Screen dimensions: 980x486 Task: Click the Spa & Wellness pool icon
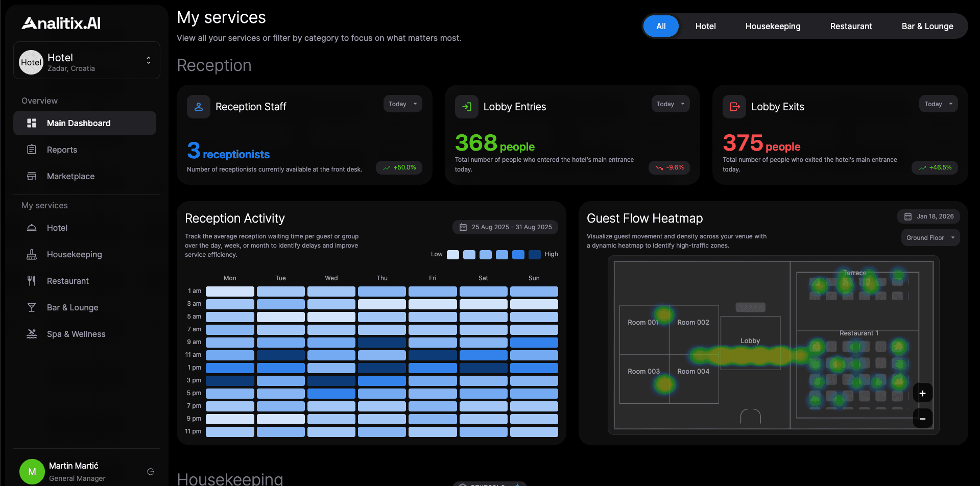point(32,334)
